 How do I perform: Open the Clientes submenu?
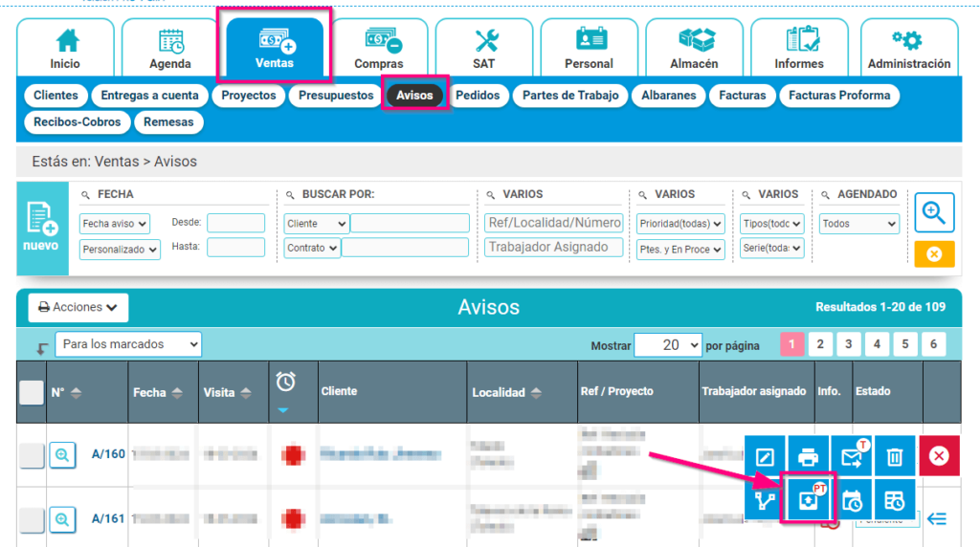56,96
